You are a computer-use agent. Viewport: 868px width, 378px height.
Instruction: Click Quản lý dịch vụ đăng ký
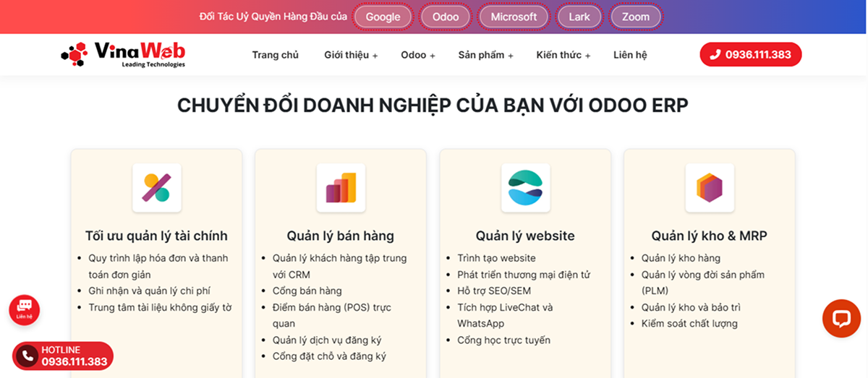327,340
